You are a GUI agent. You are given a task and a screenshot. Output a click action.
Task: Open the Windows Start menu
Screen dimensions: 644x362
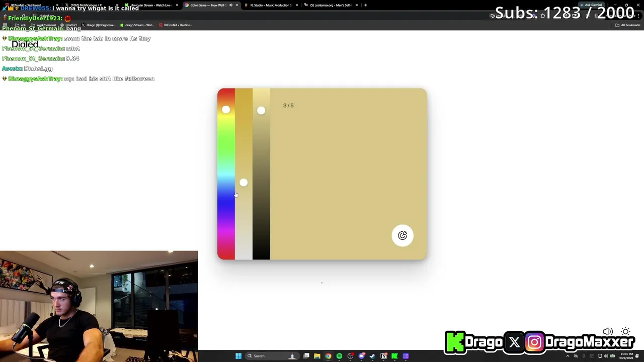pyautogui.click(x=238, y=356)
